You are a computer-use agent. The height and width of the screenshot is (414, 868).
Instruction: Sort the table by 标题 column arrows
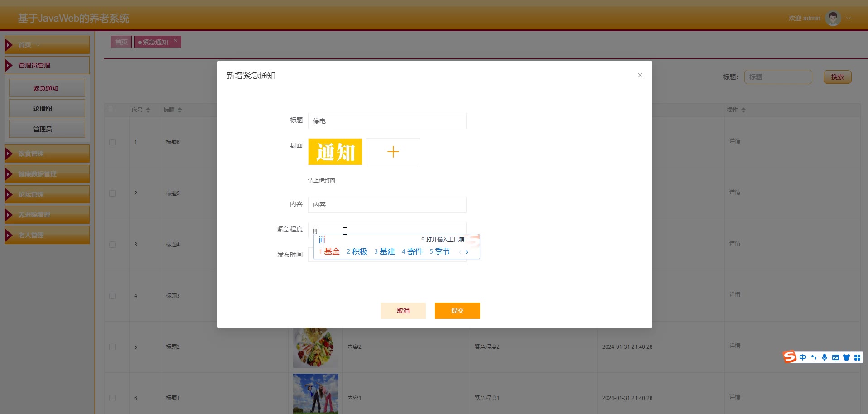click(x=180, y=110)
